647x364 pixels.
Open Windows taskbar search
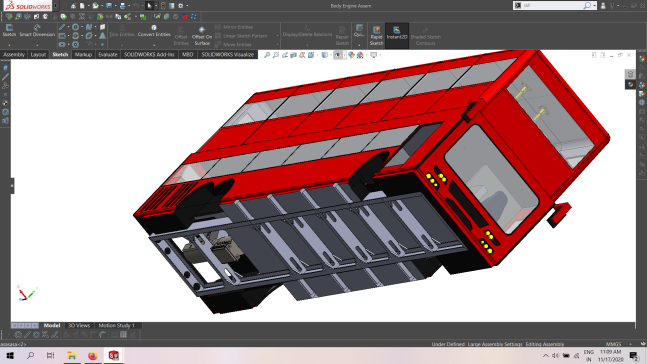tap(30, 355)
